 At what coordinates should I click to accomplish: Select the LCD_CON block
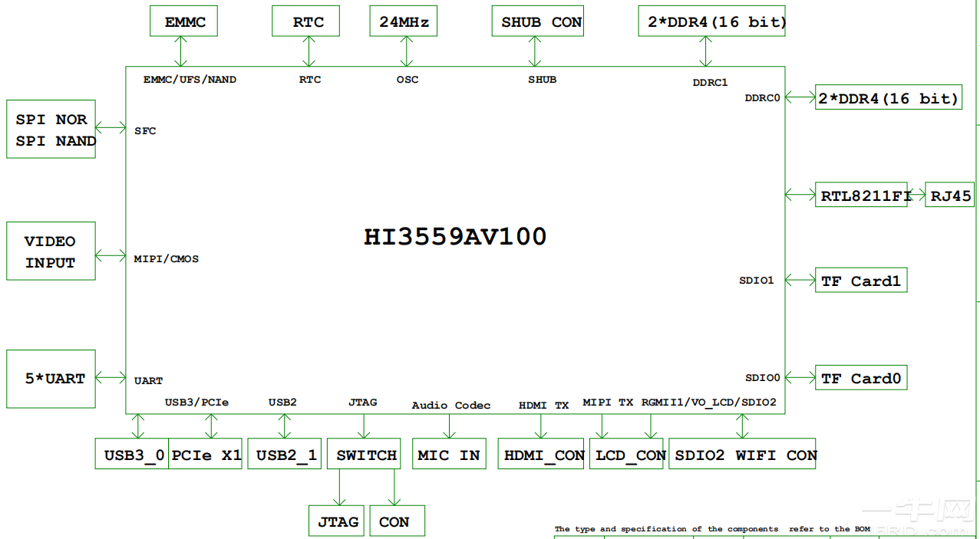coord(627,455)
